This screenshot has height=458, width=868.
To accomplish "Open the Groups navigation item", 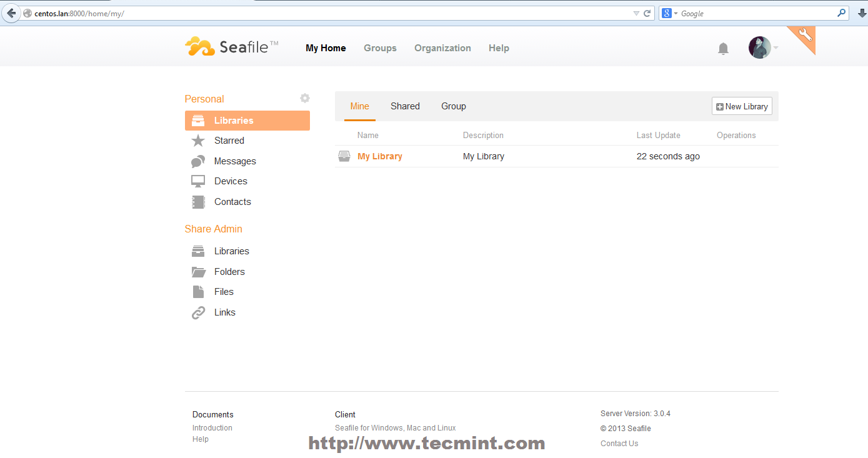I will [x=380, y=48].
